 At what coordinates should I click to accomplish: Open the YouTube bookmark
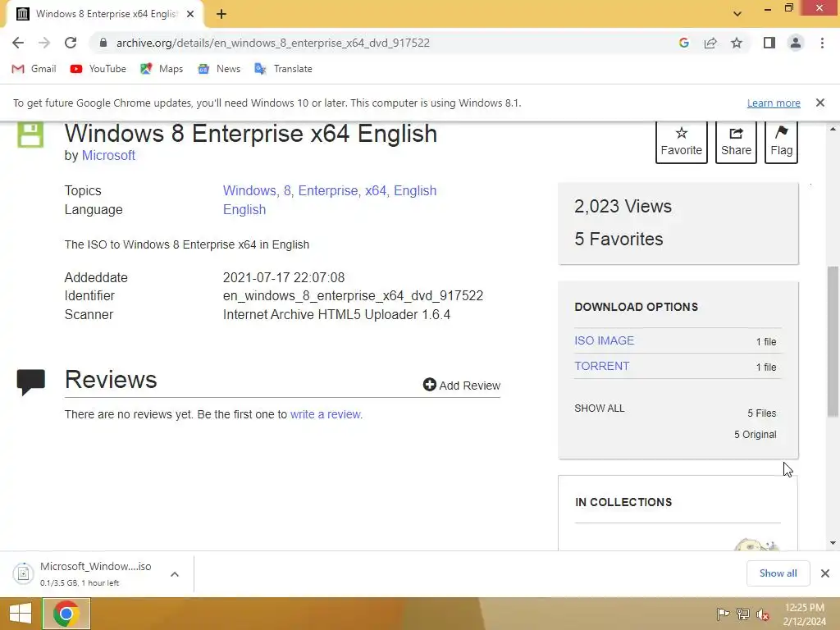click(98, 69)
